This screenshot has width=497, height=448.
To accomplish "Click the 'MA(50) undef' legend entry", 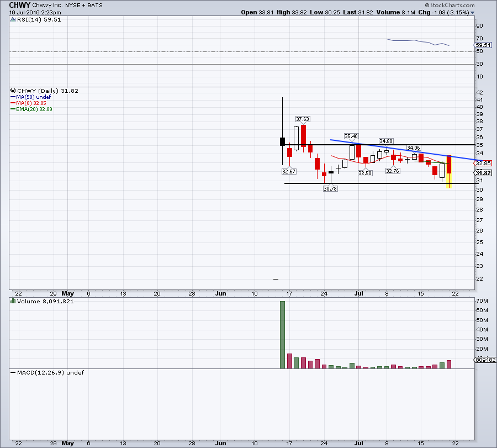I will [33, 97].
